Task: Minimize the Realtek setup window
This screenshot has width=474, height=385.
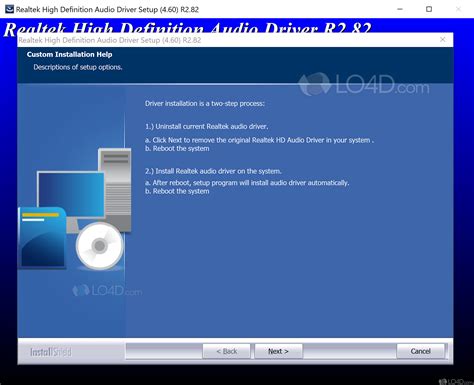Action: (x=400, y=9)
